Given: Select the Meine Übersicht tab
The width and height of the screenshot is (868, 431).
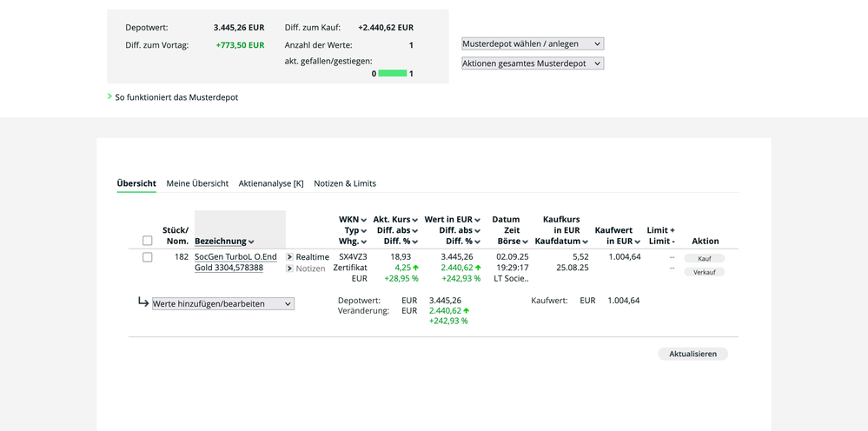Looking at the screenshot, I should tap(197, 183).
